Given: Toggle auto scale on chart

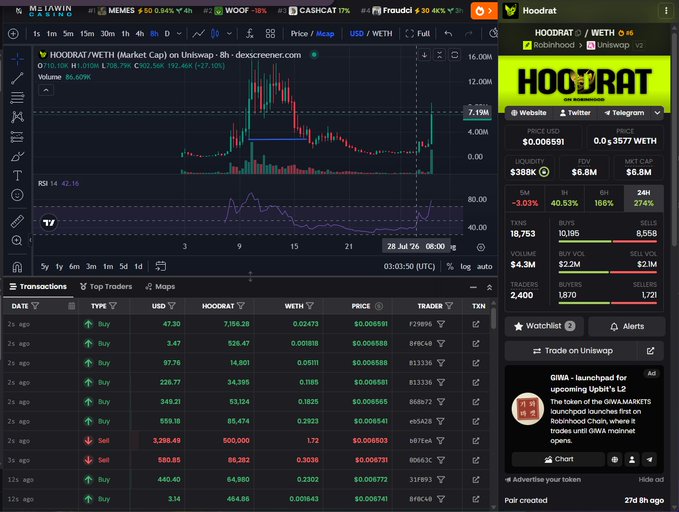Looking at the screenshot, I should (485, 266).
